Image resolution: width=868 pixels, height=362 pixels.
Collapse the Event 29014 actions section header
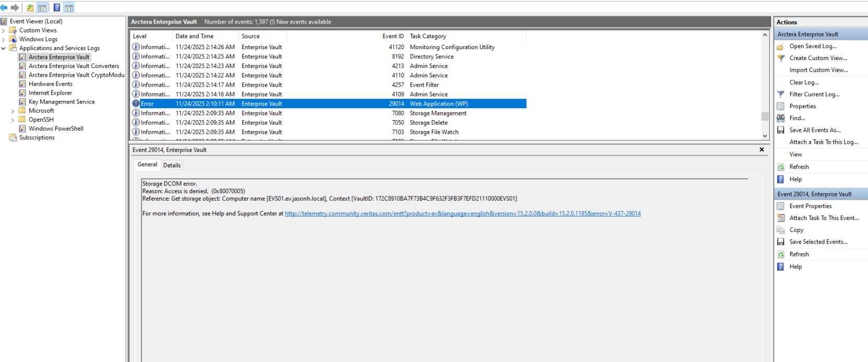click(821, 194)
